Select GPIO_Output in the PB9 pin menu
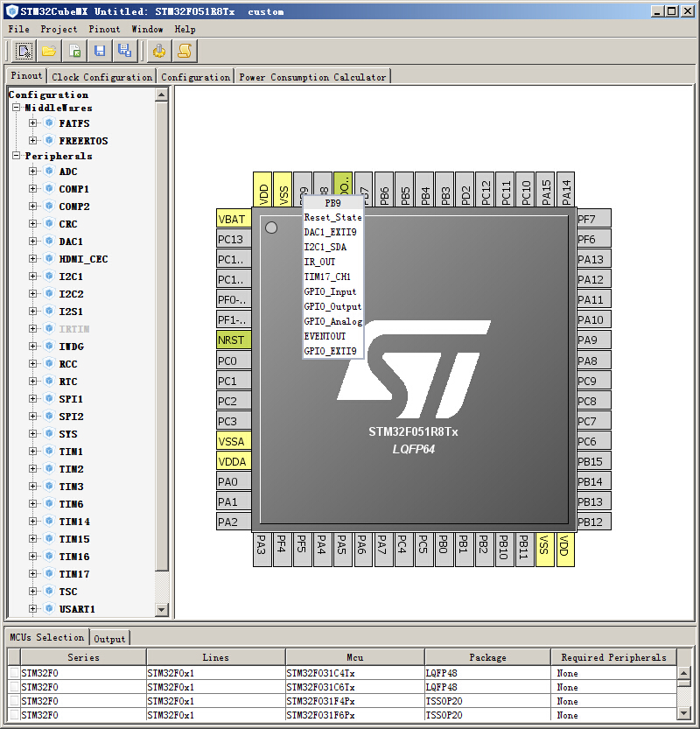The height and width of the screenshot is (729, 700). [332, 306]
